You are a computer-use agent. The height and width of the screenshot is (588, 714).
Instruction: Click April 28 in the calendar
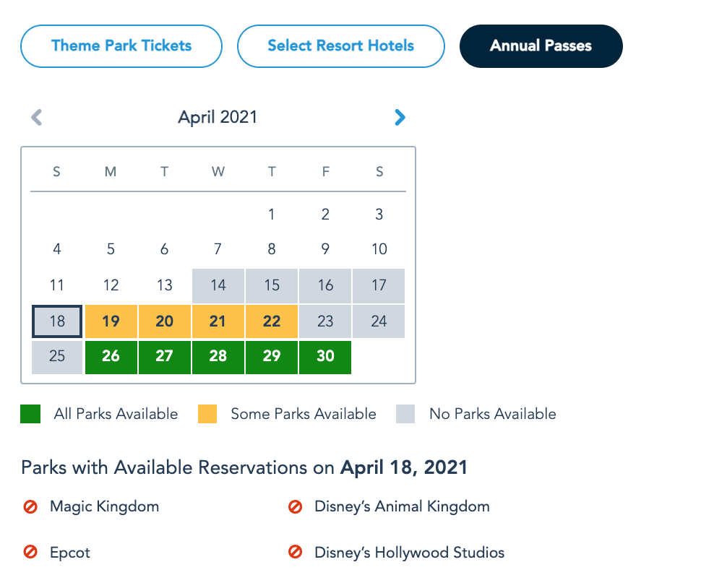pyautogui.click(x=218, y=357)
